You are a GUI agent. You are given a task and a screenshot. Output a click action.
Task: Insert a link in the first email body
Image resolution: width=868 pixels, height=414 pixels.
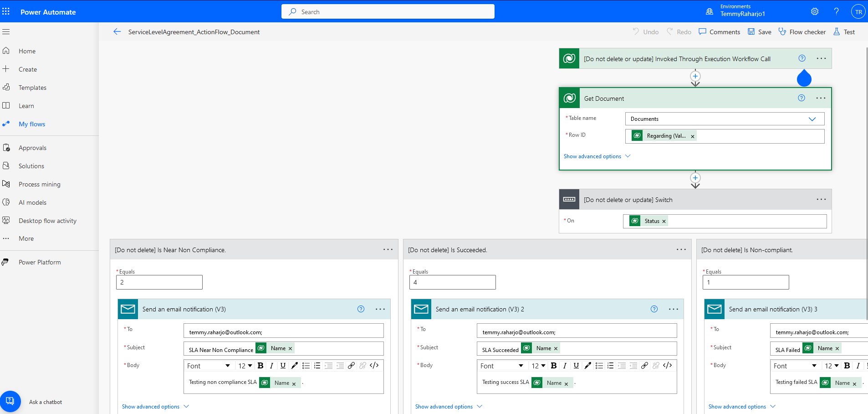coord(351,366)
